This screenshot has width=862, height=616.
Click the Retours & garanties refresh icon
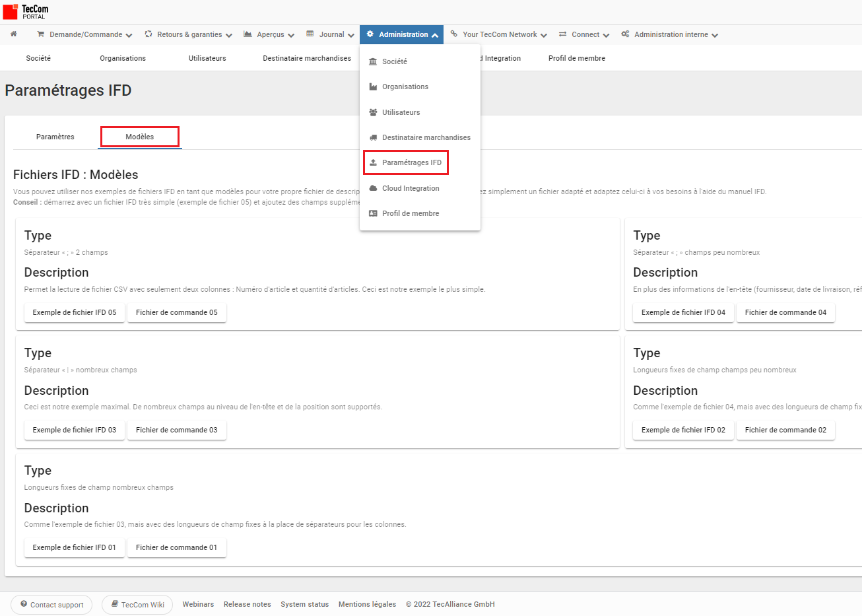(149, 34)
